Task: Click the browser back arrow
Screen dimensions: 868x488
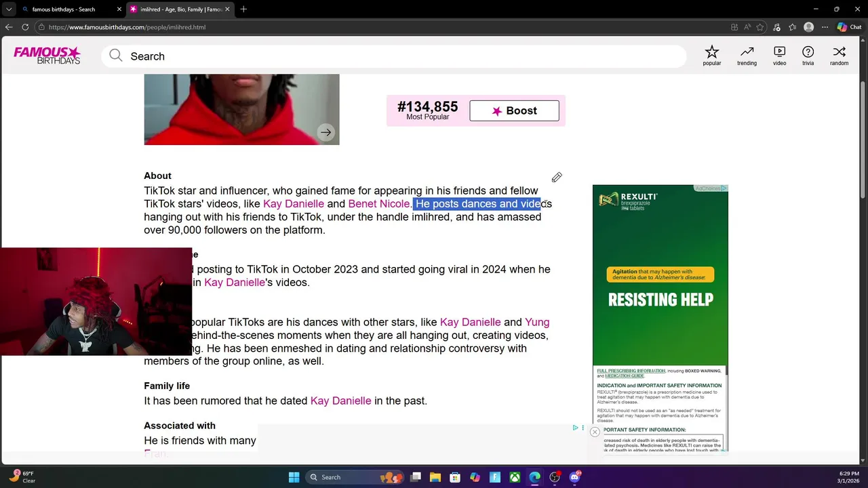Action: coord(9,27)
